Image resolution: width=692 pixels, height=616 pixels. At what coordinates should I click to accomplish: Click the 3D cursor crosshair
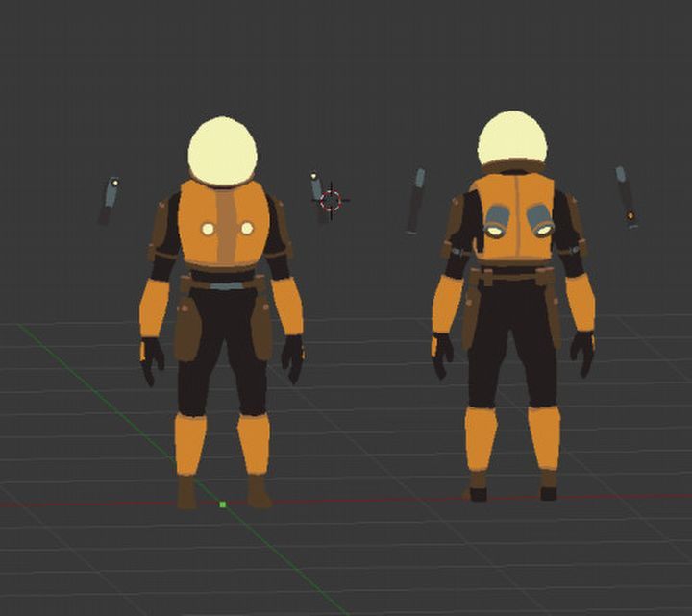pos(331,201)
